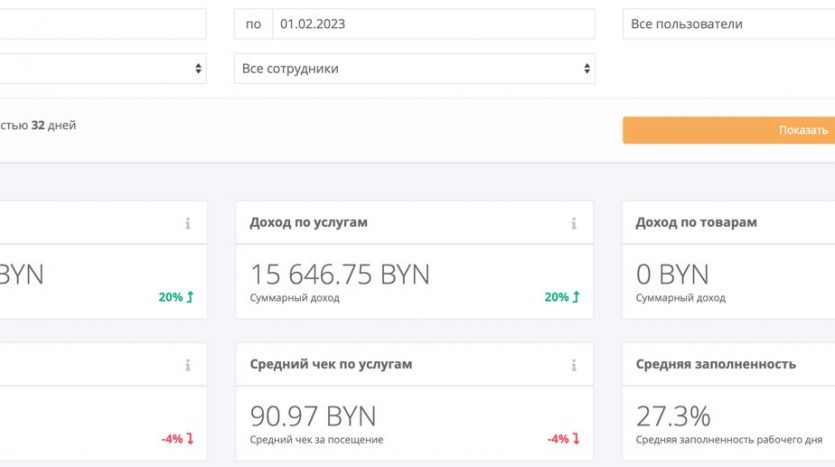Image resolution: width=835 pixels, height=467 pixels.
Task: Click the 15 646.75 BYN income value
Action: click(339, 274)
